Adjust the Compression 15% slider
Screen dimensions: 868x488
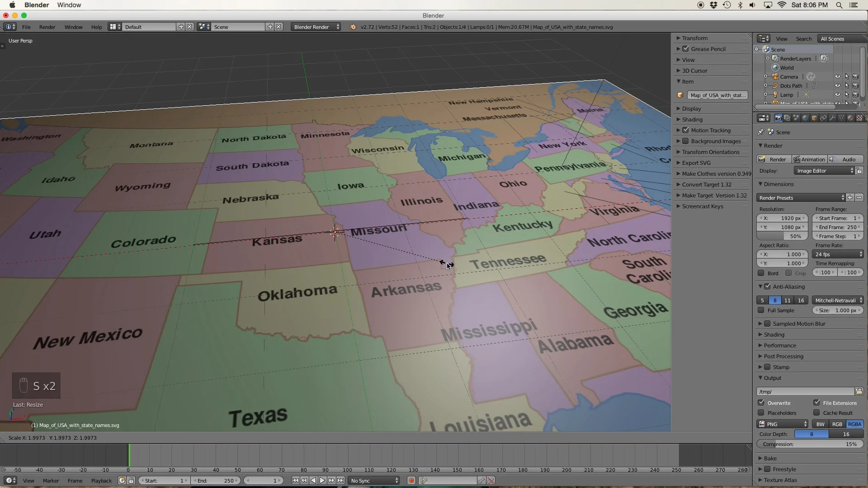click(x=809, y=444)
